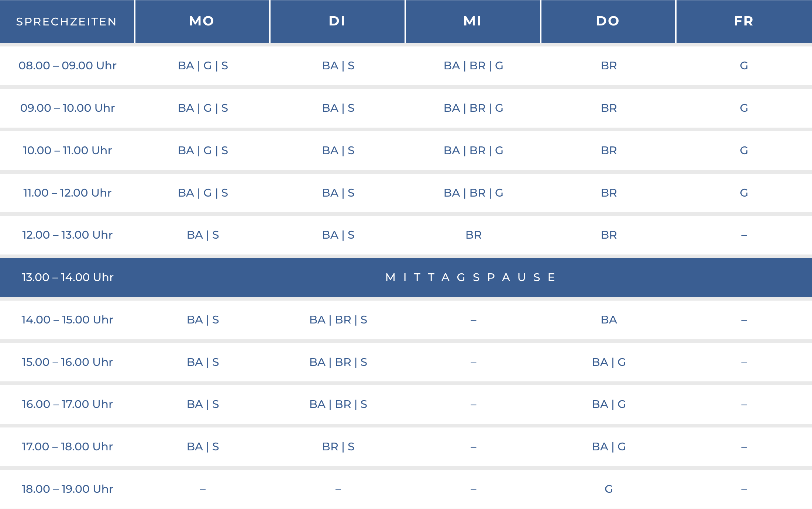Click the FR column header
Viewport: 812px width, 509px height.
click(744, 21)
